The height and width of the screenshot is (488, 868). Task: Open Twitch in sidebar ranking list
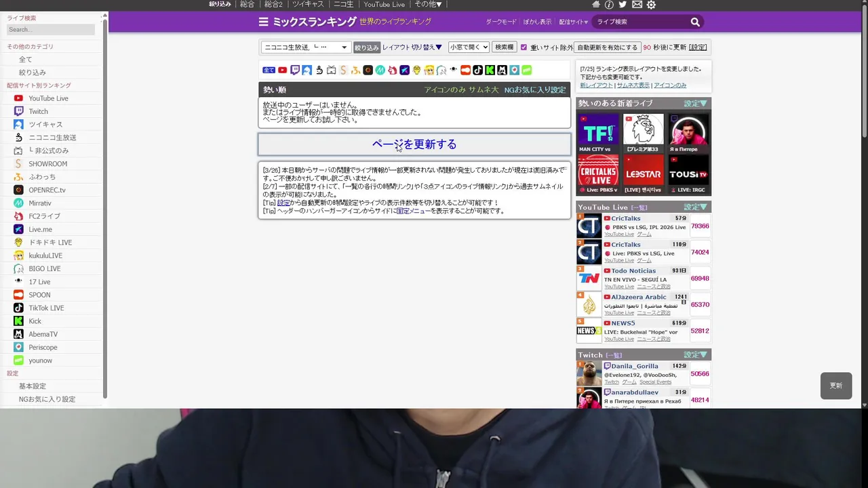[38, 111]
